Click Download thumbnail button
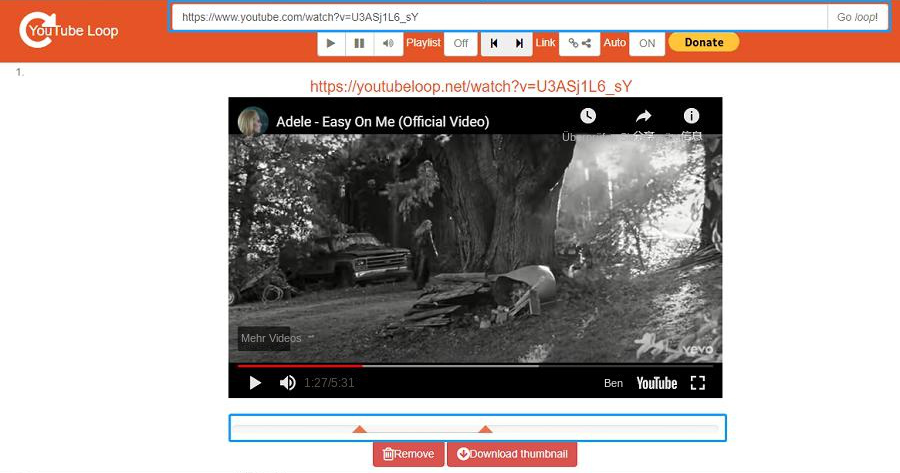The height and width of the screenshot is (473, 900). [512, 454]
